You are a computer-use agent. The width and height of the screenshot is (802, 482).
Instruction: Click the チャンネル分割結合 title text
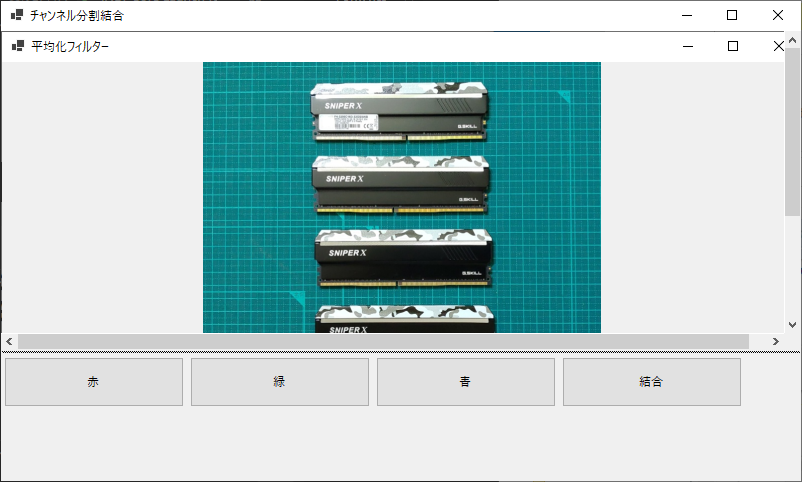coord(77,16)
